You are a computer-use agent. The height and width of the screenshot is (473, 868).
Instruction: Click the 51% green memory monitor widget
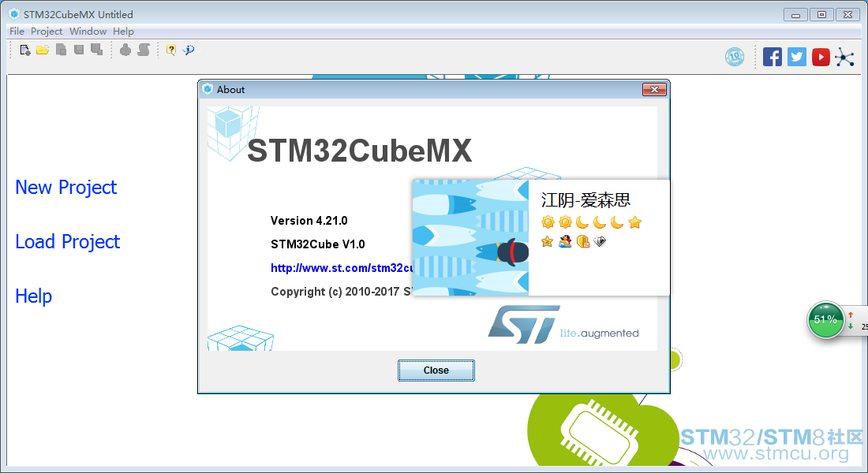[x=825, y=320]
